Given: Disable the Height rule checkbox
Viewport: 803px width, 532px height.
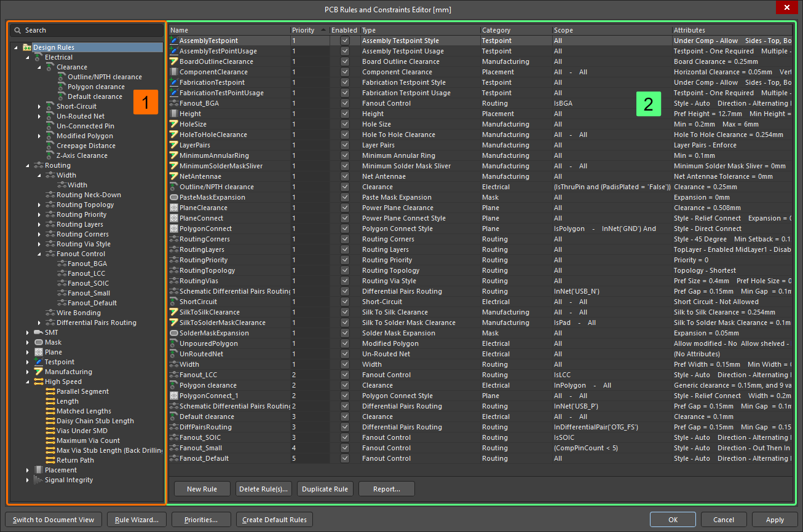Looking at the screenshot, I should point(344,113).
